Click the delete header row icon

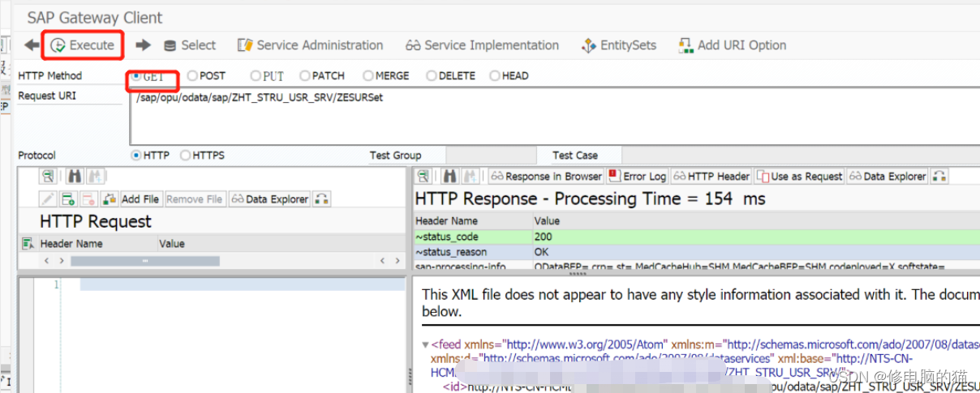89,199
